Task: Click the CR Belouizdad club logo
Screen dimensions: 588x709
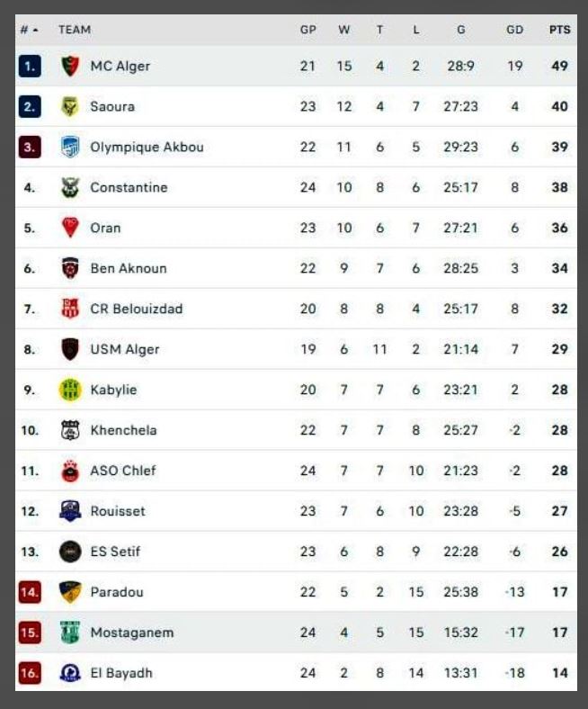Action: point(70,309)
